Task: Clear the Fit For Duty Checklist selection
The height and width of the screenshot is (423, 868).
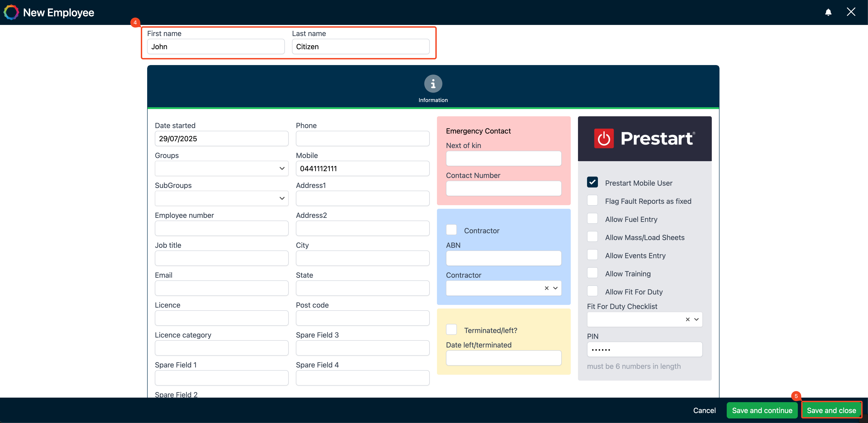Action: pyautogui.click(x=687, y=319)
